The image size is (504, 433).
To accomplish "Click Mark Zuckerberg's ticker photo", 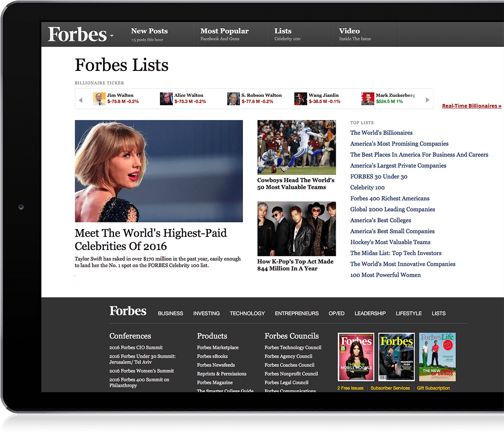I will click(367, 99).
